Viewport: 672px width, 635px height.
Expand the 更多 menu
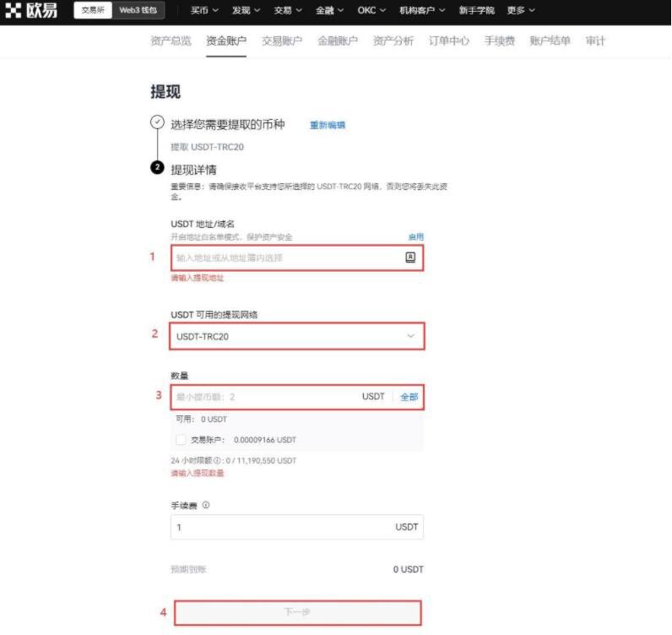(x=521, y=10)
